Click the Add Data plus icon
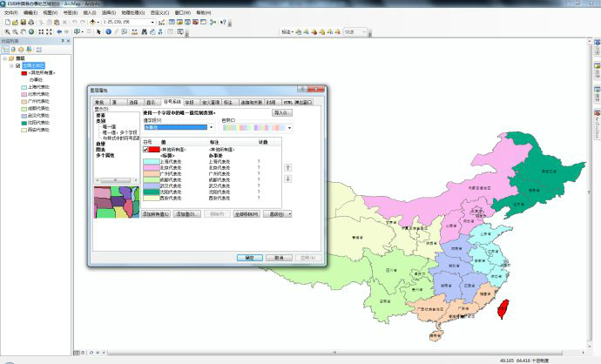Viewport: 601px width, 364px height. pos(92,23)
